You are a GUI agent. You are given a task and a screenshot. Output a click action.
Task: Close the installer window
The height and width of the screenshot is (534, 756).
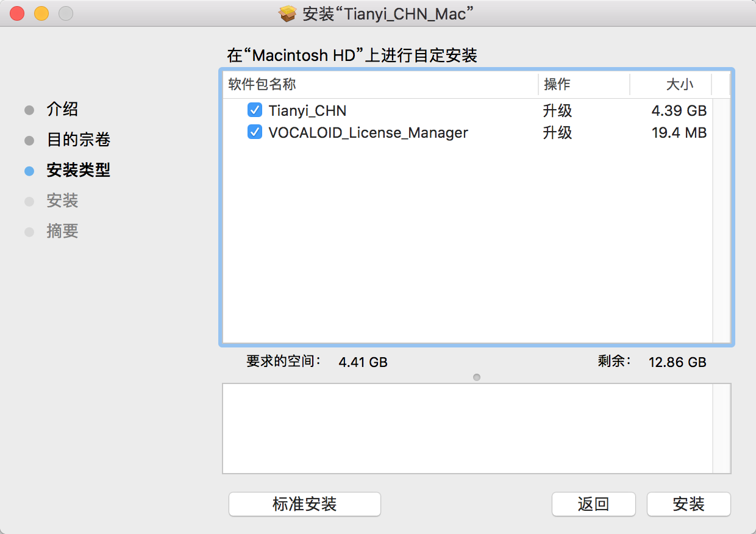coord(17,13)
